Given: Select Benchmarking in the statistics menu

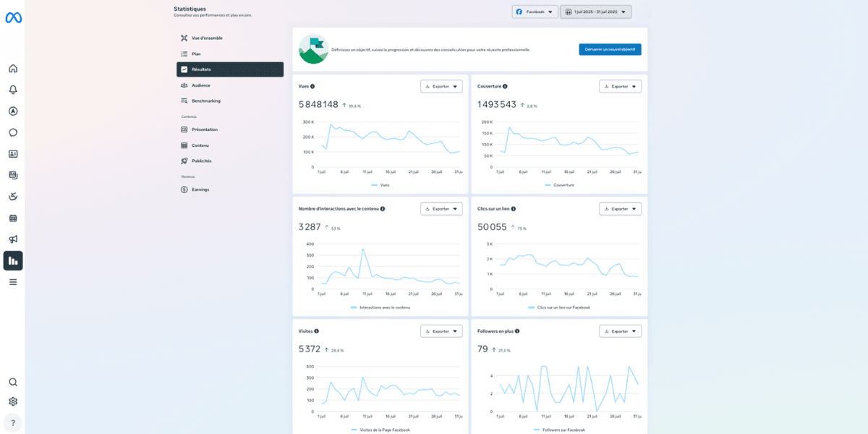Looking at the screenshot, I should coord(205,101).
